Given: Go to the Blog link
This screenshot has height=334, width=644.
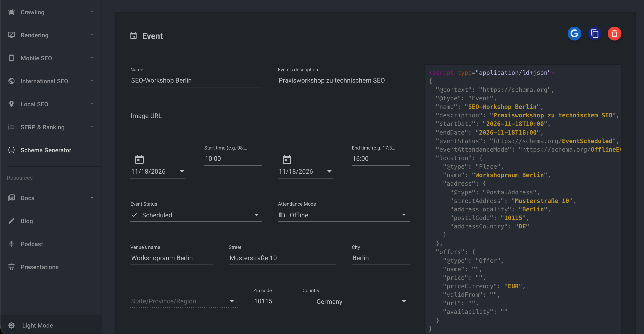Looking at the screenshot, I should pos(51,221).
